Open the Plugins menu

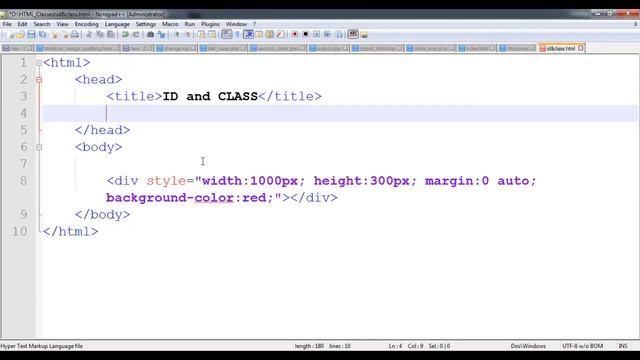click(210, 24)
